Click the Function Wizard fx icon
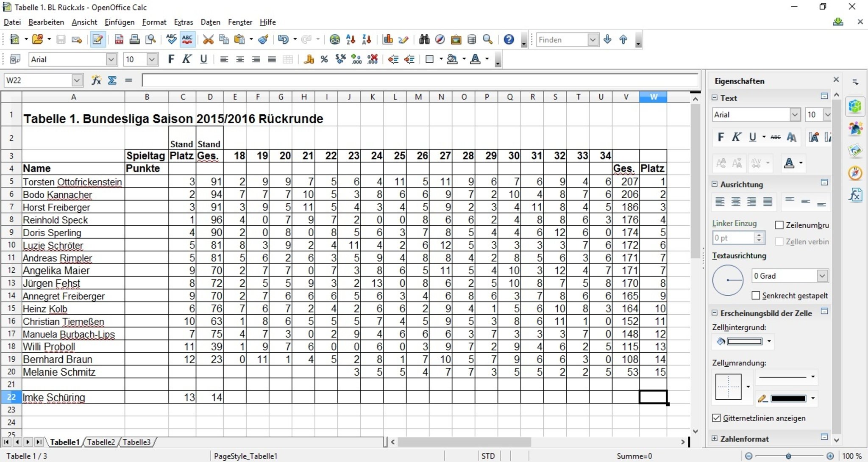868x462 pixels. click(x=96, y=80)
